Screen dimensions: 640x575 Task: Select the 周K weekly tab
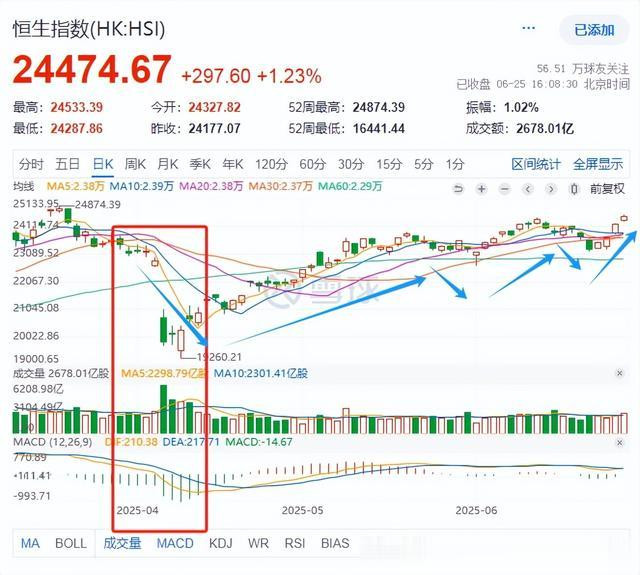(135, 164)
